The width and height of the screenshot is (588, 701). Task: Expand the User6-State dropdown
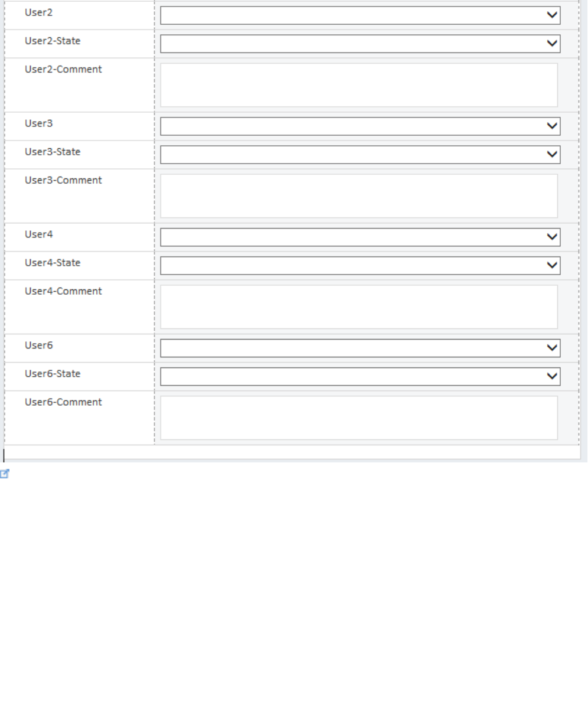pyautogui.click(x=360, y=376)
